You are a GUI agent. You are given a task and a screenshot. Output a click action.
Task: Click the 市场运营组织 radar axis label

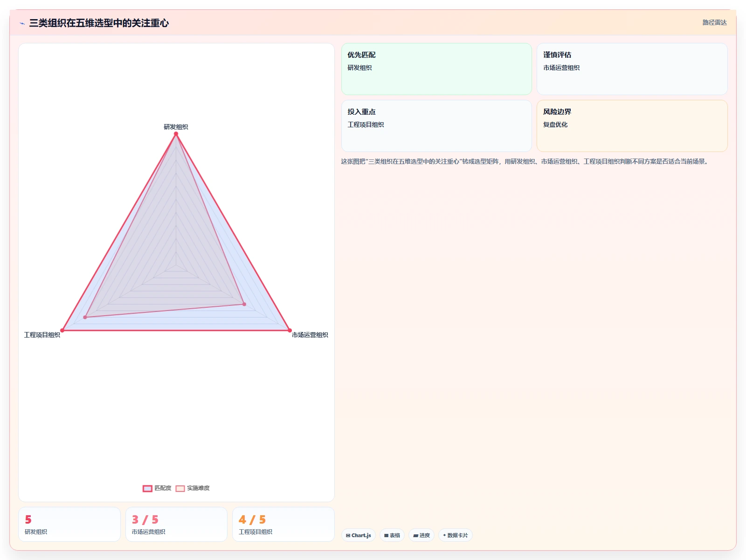tap(310, 335)
